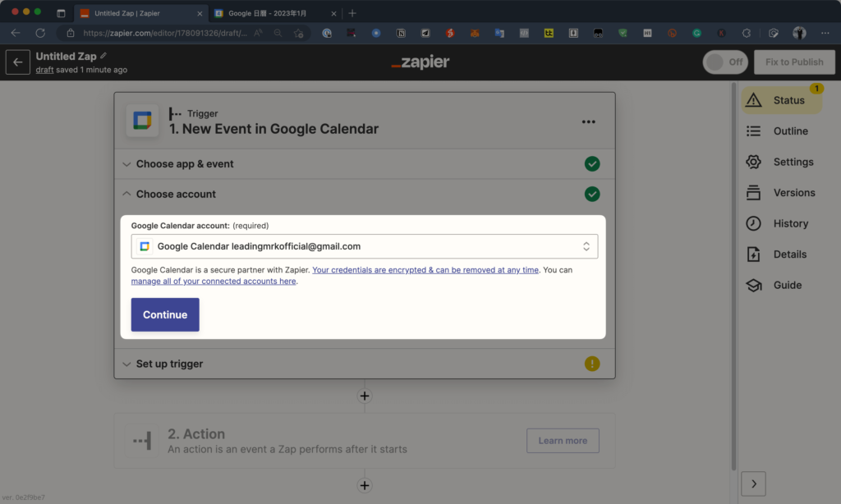Image resolution: width=841 pixels, height=504 pixels.
Task: Add a step with the plus below the trigger
Action: tap(365, 396)
